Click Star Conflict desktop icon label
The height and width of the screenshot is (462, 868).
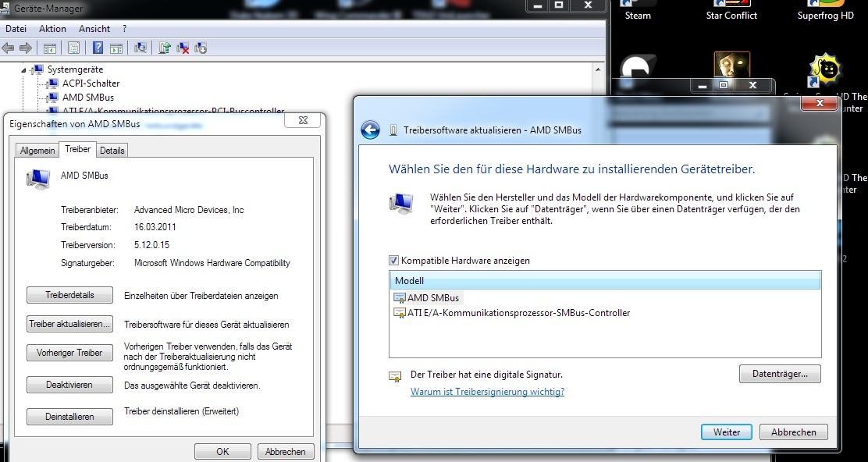click(732, 16)
